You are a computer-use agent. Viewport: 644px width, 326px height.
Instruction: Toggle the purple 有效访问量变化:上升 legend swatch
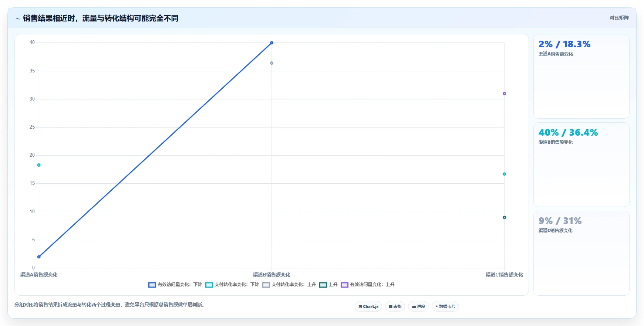pos(344,285)
